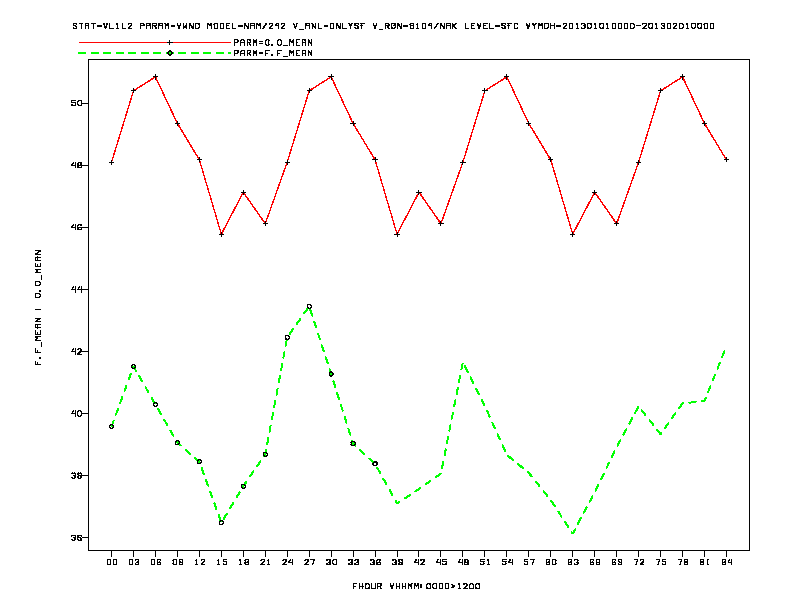792x612 pixels.
Task: Click the green line minimum at hour 63
Action: tap(573, 533)
